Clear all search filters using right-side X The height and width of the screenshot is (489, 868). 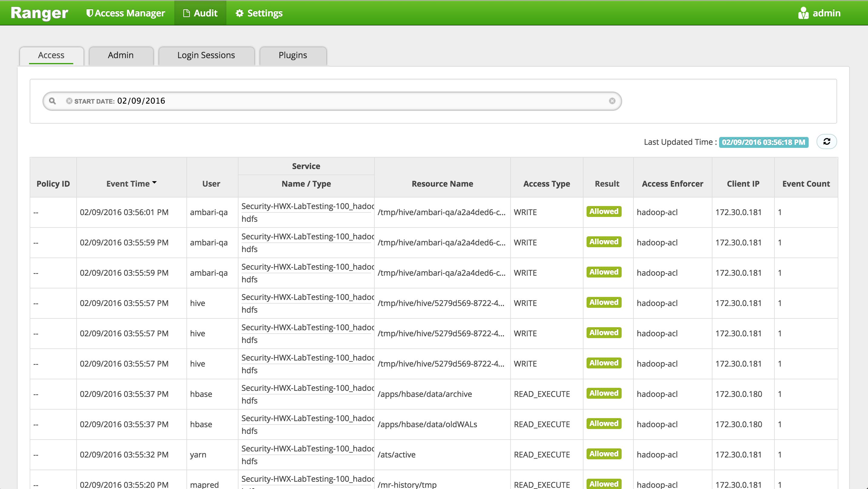click(612, 101)
